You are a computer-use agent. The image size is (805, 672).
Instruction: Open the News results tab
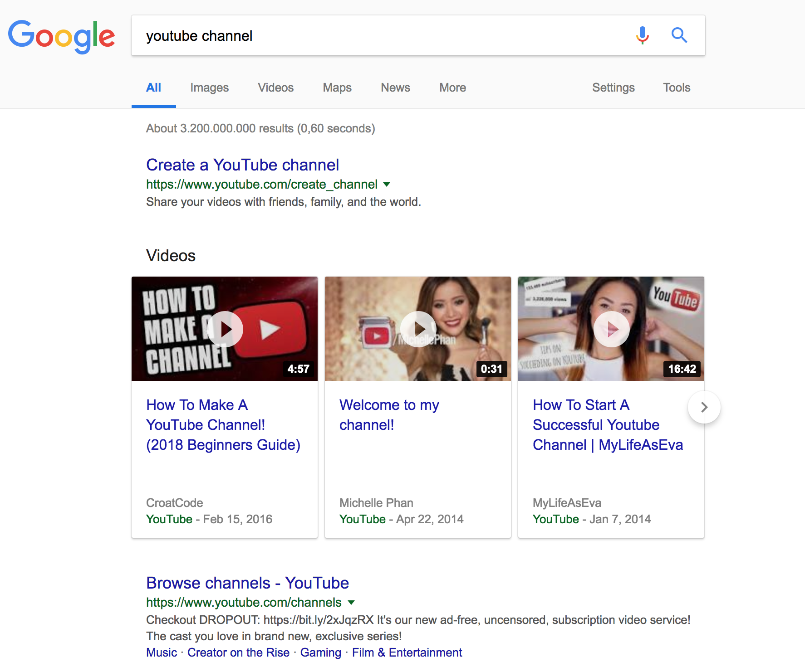[395, 88]
